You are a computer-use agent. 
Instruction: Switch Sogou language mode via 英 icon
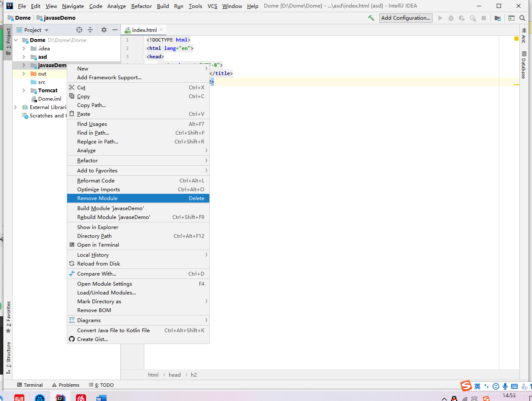(x=477, y=386)
